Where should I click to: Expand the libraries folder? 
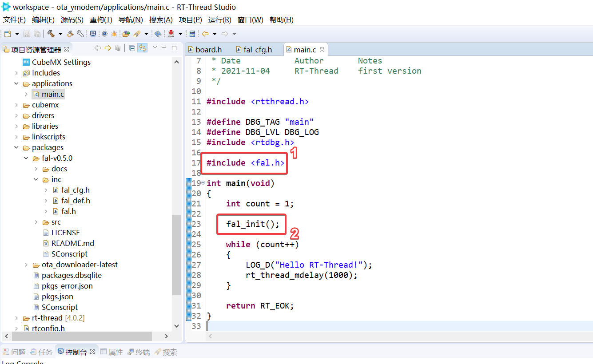click(16, 126)
